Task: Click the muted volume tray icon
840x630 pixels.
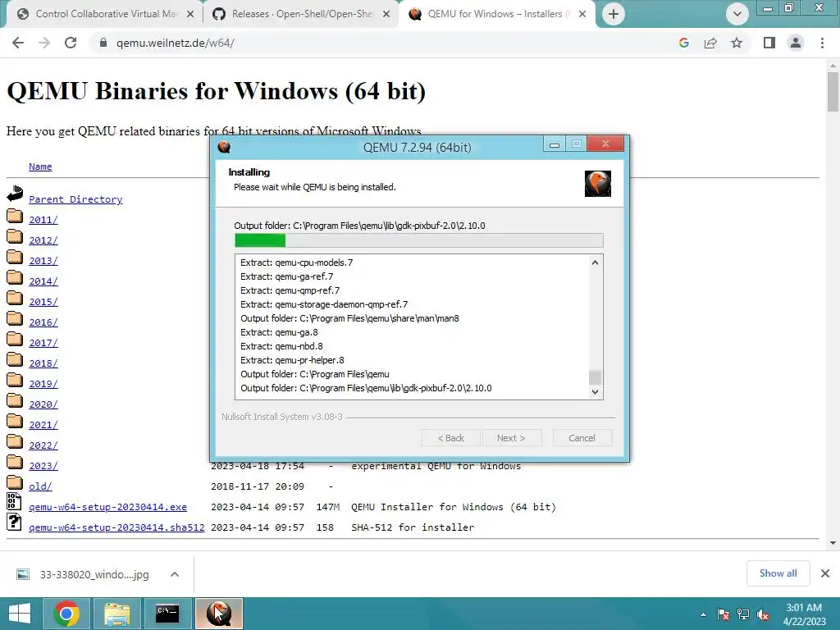Action: coord(763,614)
